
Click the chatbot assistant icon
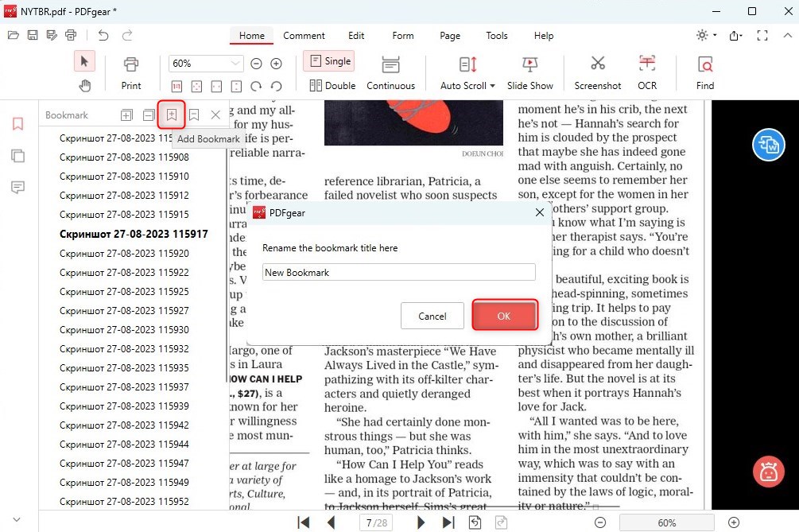coord(768,473)
